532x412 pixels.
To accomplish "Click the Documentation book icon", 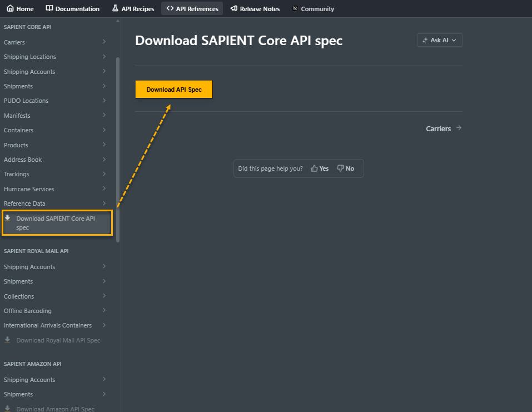I will click(49, 8).
